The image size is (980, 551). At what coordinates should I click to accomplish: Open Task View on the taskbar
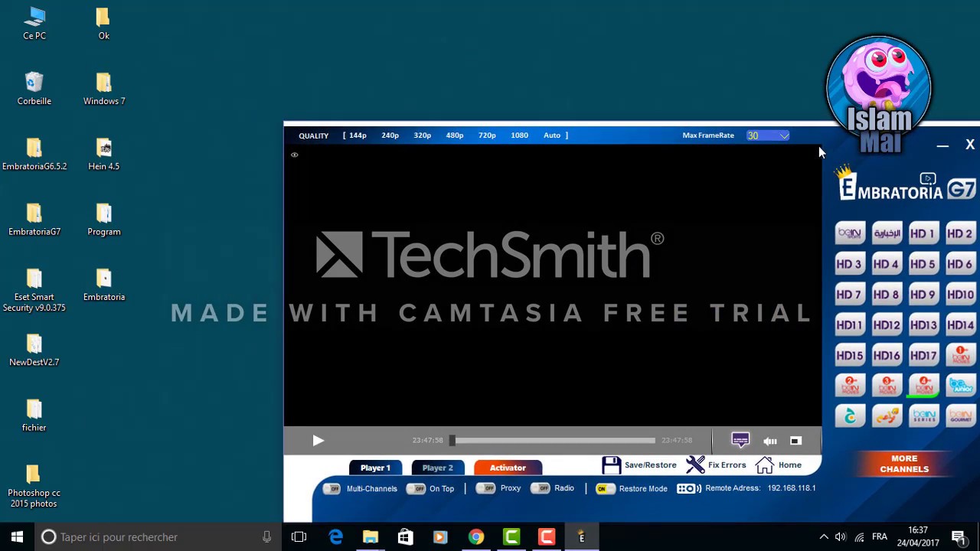[x=299, y=537]
